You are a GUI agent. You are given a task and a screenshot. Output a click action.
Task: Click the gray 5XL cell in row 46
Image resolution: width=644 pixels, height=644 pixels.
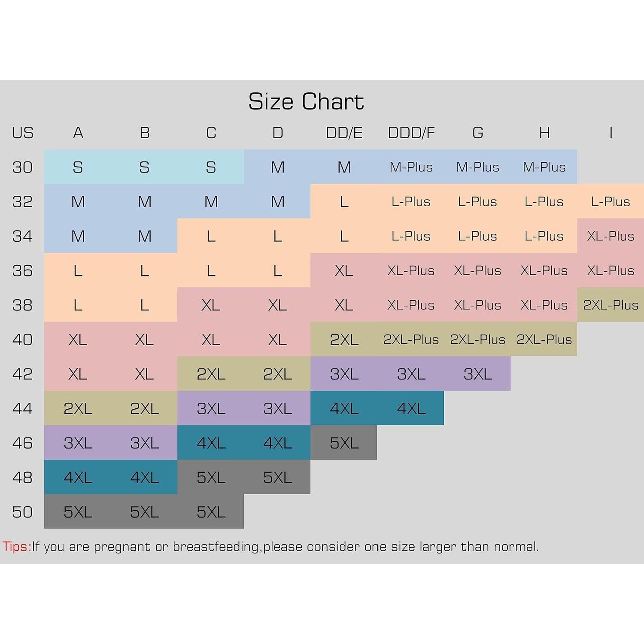pyautogui.click(x=344, y=443)
